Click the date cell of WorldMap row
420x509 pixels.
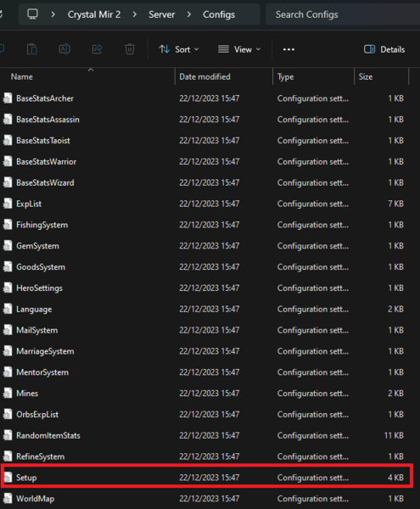(x=210, y=499)
